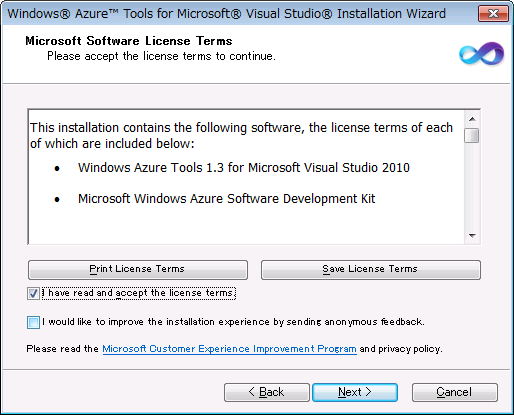
Task: Click the license scrollbar down arrow
Action: 472,236
